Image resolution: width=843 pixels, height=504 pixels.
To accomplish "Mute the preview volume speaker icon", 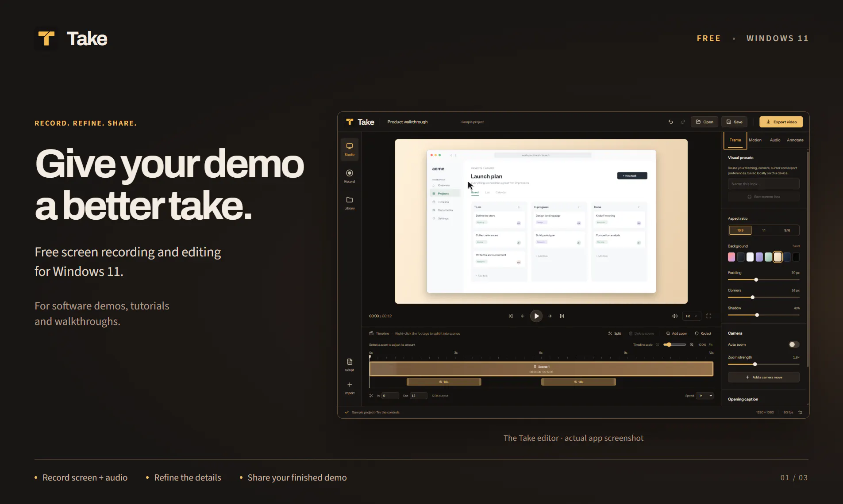I will click(675, 316).
